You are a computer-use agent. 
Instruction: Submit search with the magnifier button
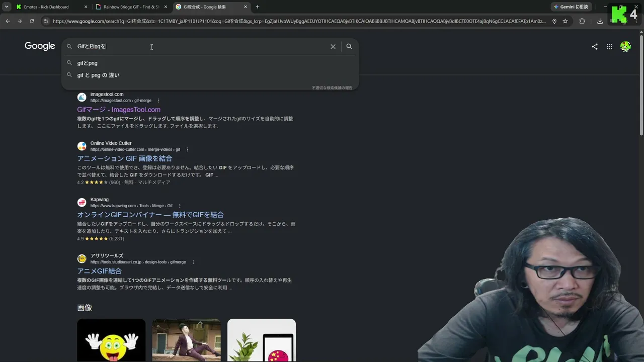pos(349,46)
